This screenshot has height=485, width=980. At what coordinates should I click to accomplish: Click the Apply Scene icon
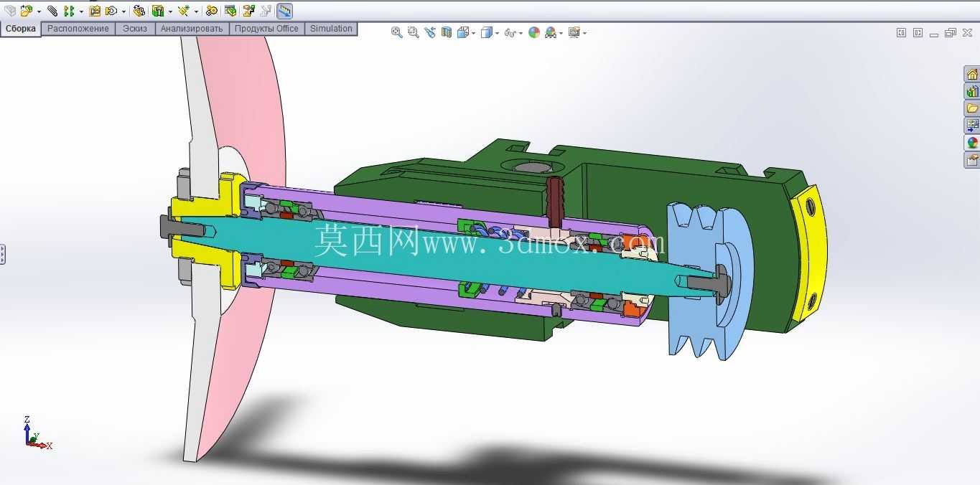coord(551,32)
